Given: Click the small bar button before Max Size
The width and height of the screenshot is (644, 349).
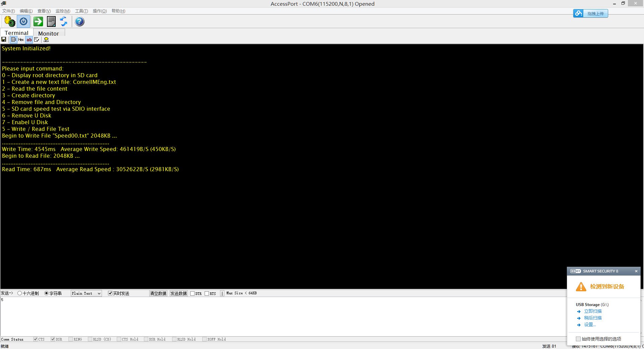Looking at the screenshot, I should [x=222, y=294].
